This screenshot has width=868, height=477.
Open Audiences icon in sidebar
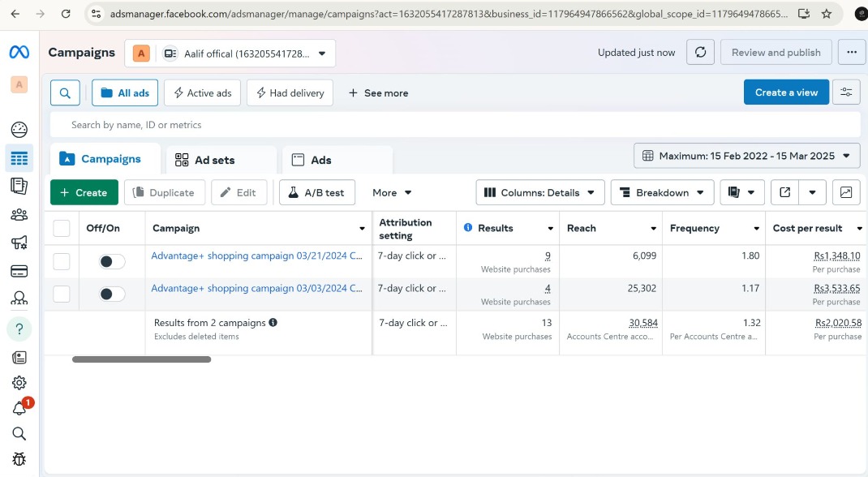(x=19, y=215)
